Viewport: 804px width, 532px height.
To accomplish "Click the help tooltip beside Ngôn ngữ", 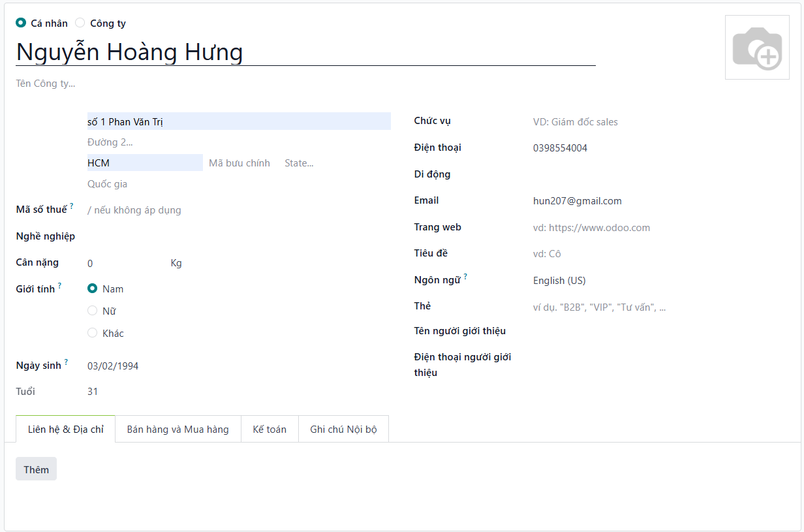I will (465, 277).
